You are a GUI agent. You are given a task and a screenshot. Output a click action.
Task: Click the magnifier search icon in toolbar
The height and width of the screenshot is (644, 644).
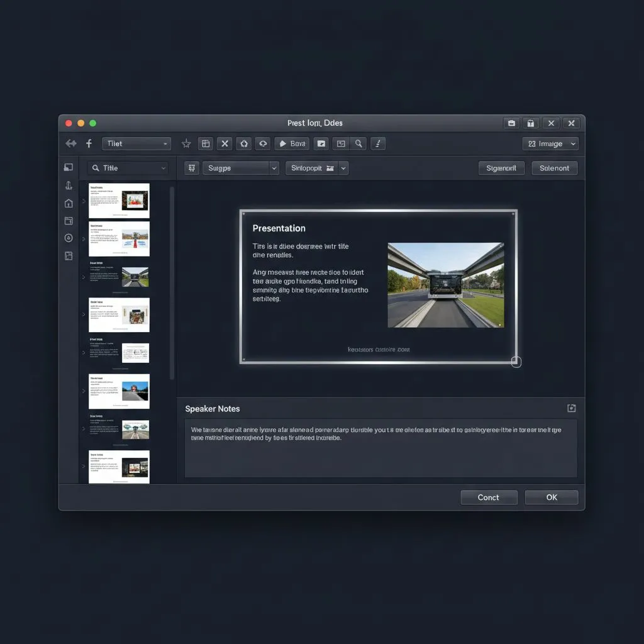point(358,144)
